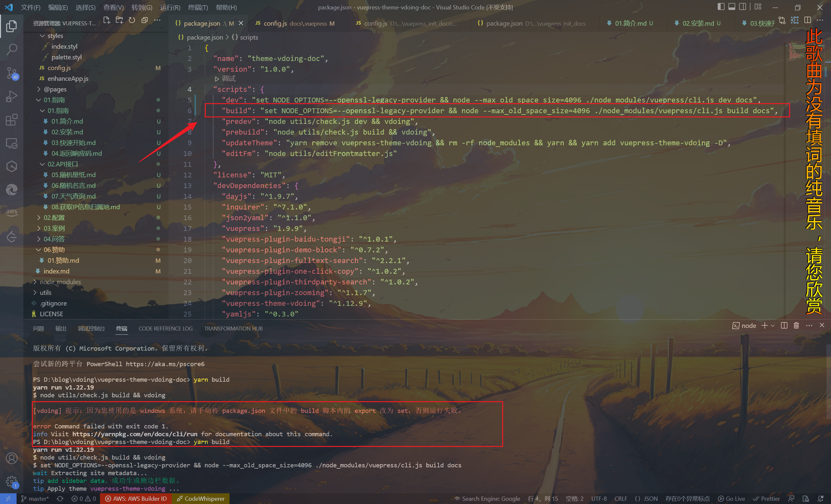Open the Search view in activity bar
Image resolution: width=831 pixels, height=504 pixels.
click(x=11, y=50)
